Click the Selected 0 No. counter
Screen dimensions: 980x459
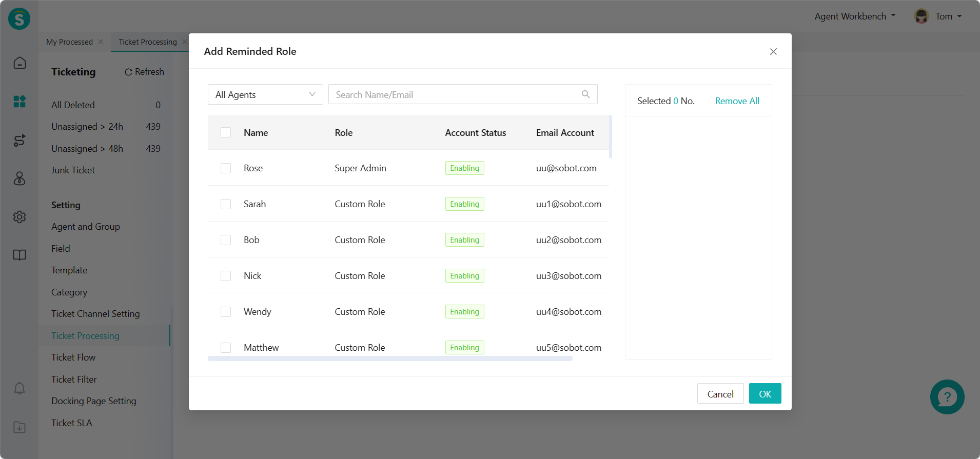tap(666, 101)
